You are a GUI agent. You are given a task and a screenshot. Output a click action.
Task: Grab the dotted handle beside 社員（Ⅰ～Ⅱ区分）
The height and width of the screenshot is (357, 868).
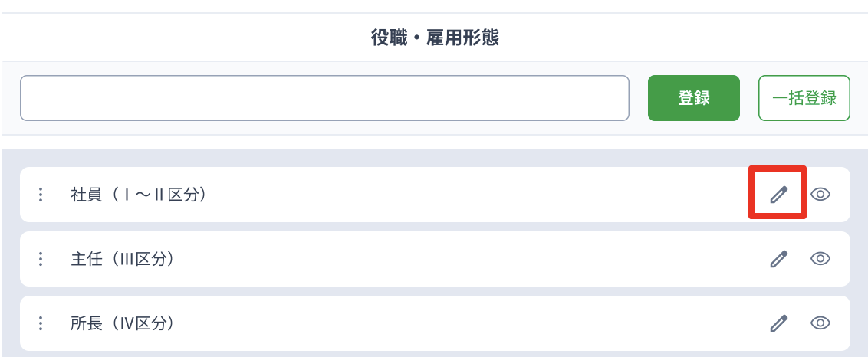[x=41, y=195]
